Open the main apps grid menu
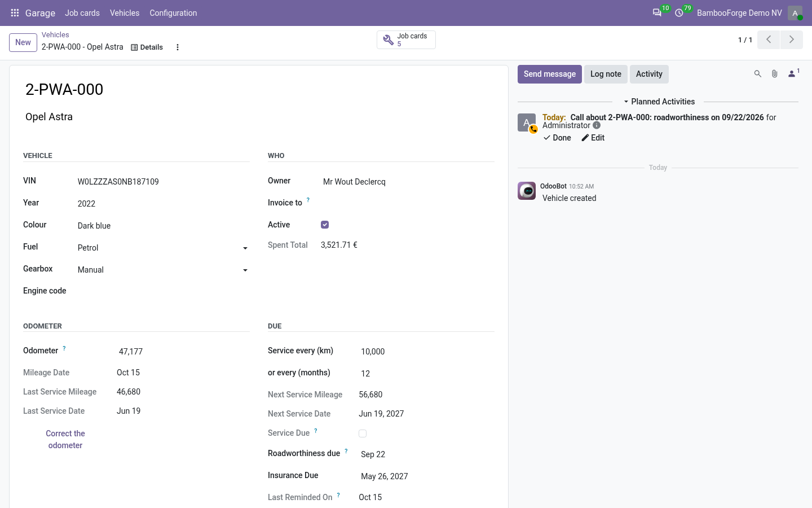This screenshot has height=508, width=812. tap(15, 13)
